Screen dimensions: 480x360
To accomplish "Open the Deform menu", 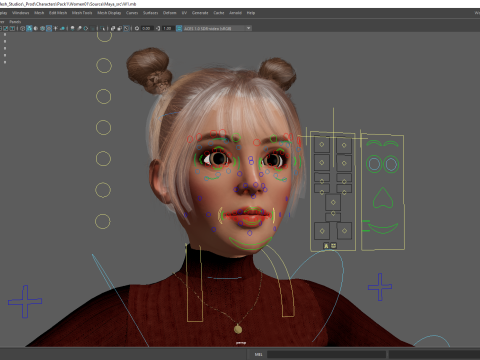I will (x=169, y=13).
